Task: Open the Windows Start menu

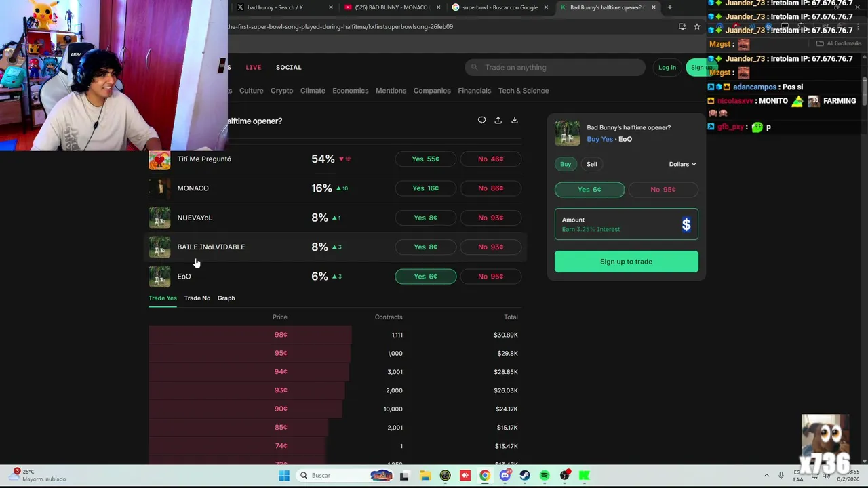Action: (284, 475)
